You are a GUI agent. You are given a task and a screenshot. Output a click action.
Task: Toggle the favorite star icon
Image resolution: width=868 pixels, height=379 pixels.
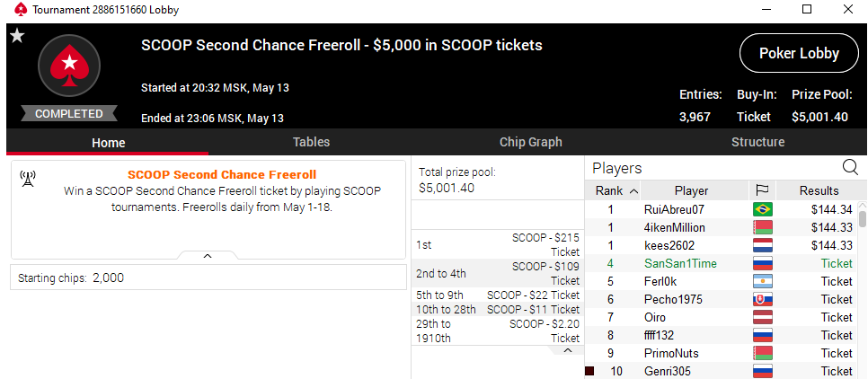pos(18,37)
